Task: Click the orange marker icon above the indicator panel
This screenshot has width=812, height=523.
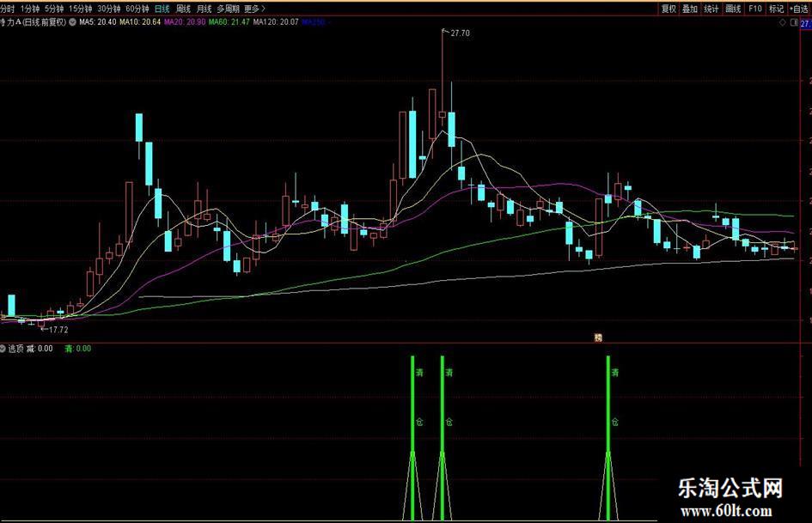Action: pos(598,338)
